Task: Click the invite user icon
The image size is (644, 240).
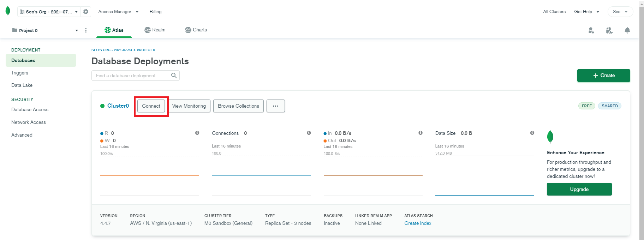Action: (x=591, y=30)
